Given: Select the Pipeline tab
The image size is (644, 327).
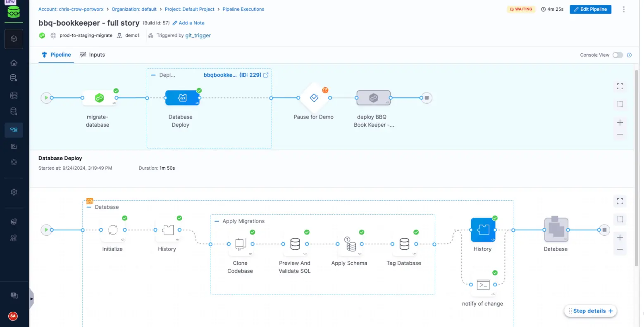Looking at the screenshot, I should pos(56,54).
